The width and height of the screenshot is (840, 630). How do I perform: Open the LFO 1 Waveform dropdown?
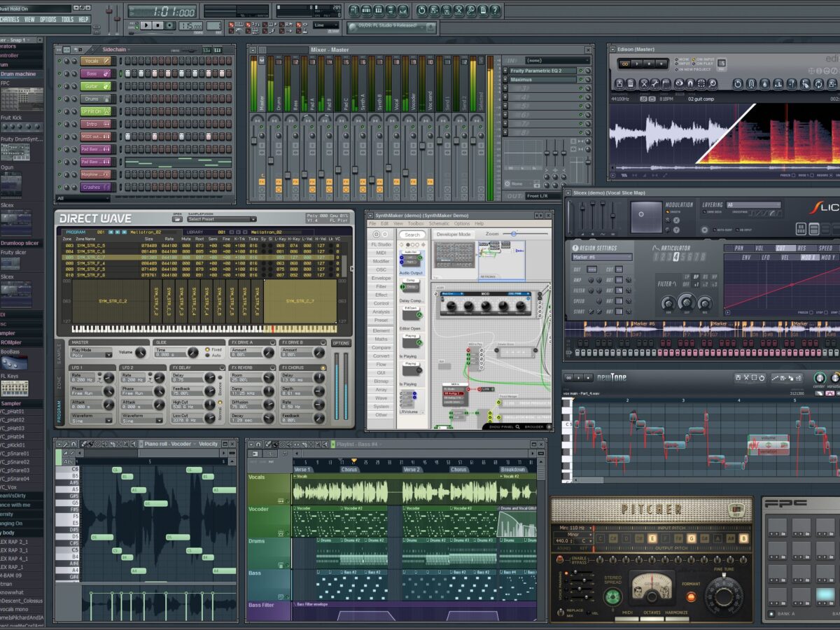coord(91,421)
